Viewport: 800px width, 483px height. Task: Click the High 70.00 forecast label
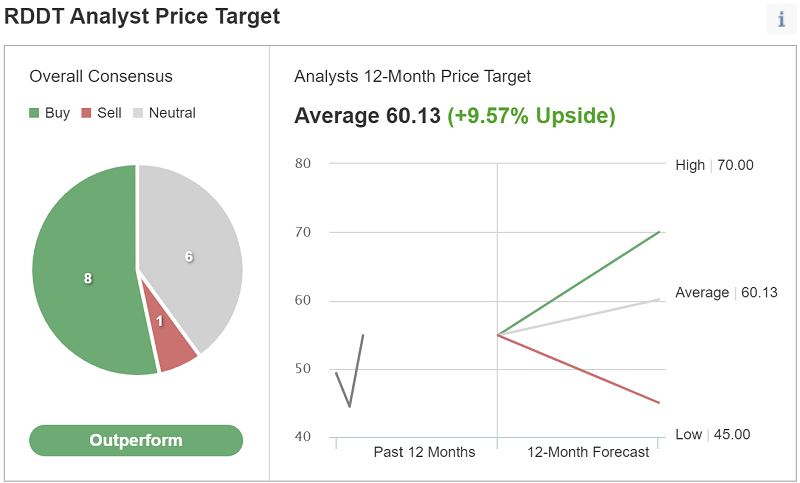tap(714, 165)
